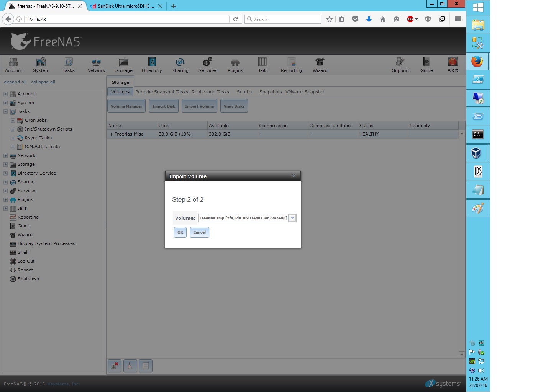The height and width of the screenshot is (392, 538).
Task: Follow the collapse all link
Action: pyautogui.click(x=43, y=82)
